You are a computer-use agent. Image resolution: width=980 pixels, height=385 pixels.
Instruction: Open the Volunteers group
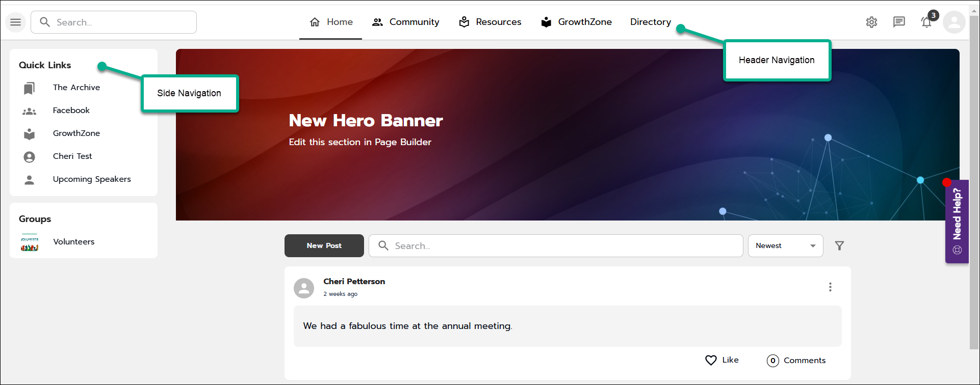[73, 242]
